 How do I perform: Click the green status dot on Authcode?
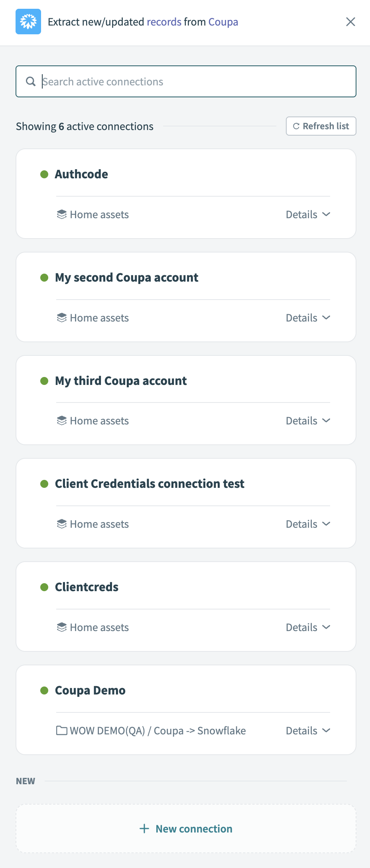click(x=44, y=174)
